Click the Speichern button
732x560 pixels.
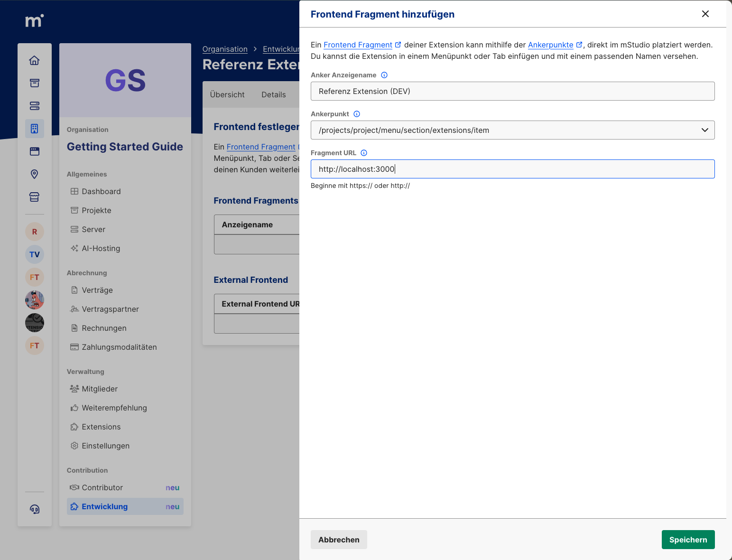tap(688, 540)
